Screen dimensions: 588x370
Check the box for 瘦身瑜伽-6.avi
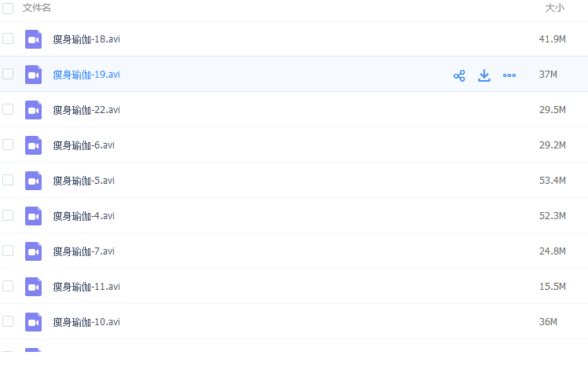click(x=8, y=145)
